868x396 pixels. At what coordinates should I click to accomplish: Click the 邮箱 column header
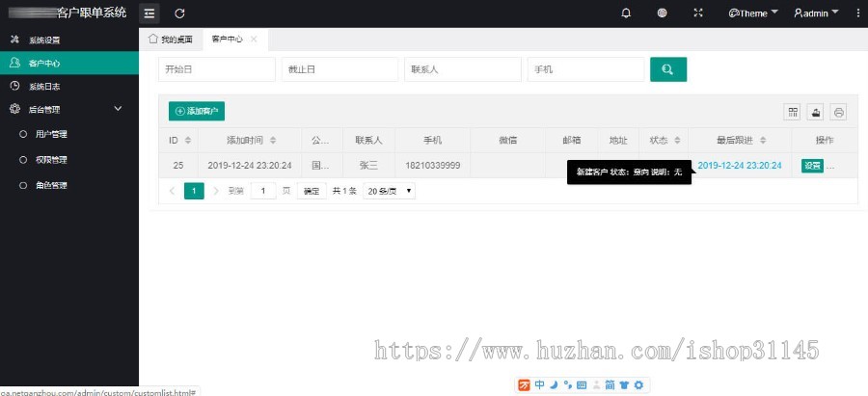click(x=571, y=141)
